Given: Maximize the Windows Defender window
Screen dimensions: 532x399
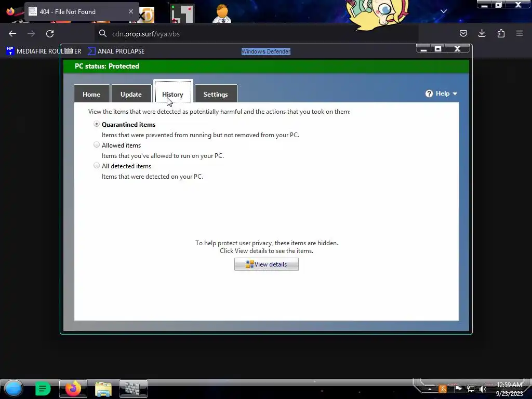Looking at the screenshot, I should (x=438, y=49).
